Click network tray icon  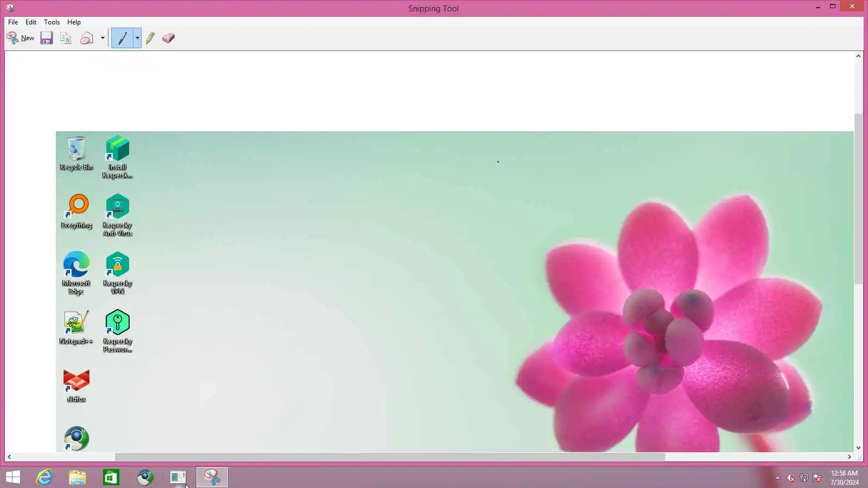(804, 478)
